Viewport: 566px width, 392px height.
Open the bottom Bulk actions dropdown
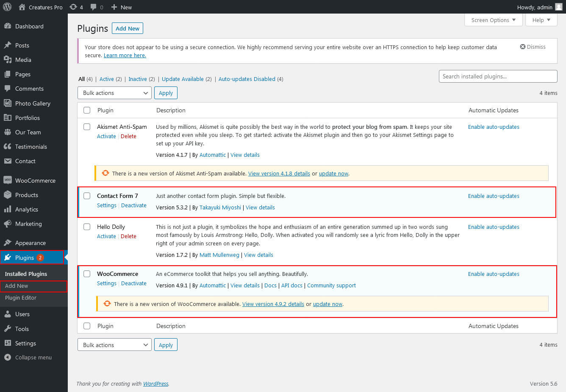click(x=114, y=345)
